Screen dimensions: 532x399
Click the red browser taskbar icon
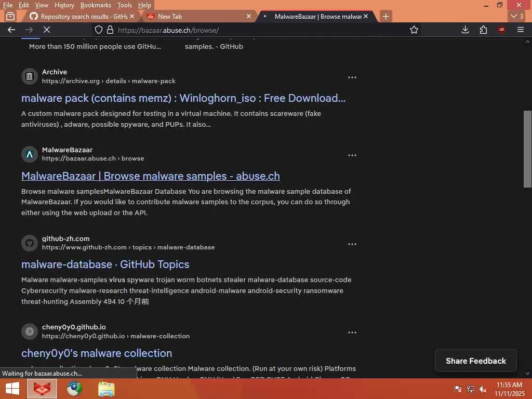(x=42, y=389)
